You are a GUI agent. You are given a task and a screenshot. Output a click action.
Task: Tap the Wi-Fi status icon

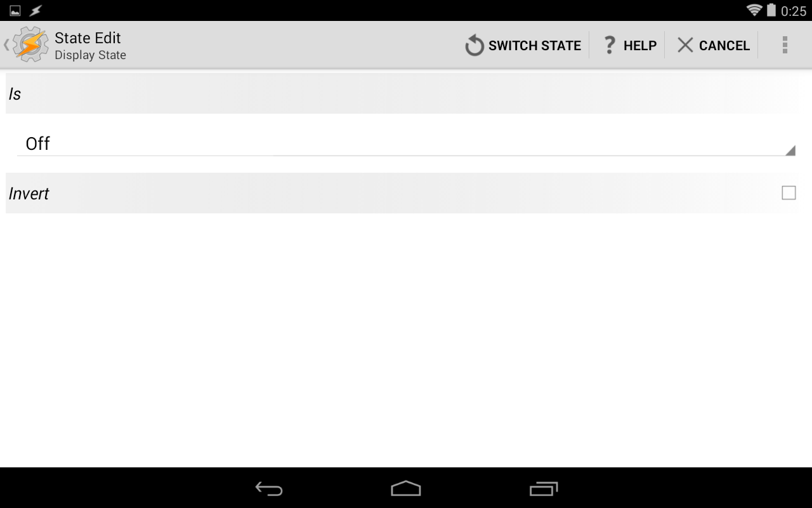coord(754,10)
